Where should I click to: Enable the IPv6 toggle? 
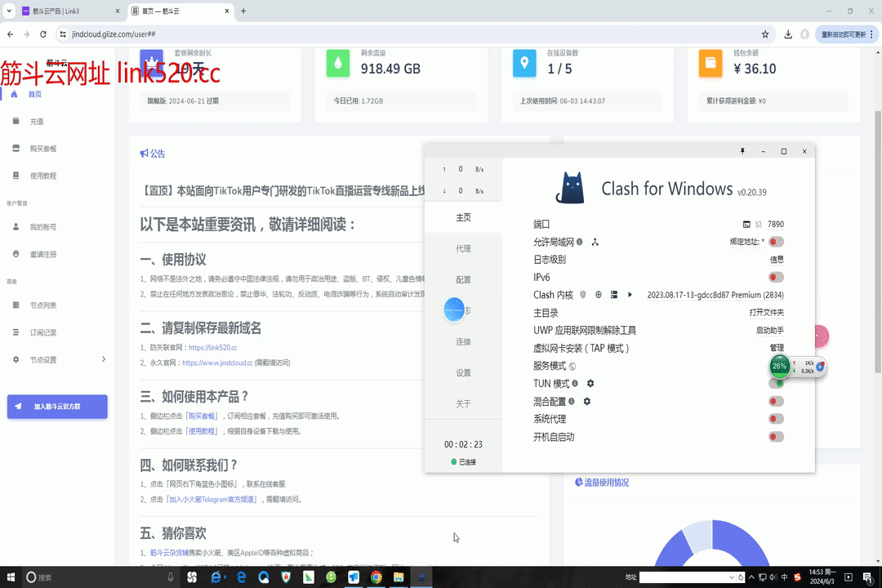pyautogui.click(x=776, y=278)
